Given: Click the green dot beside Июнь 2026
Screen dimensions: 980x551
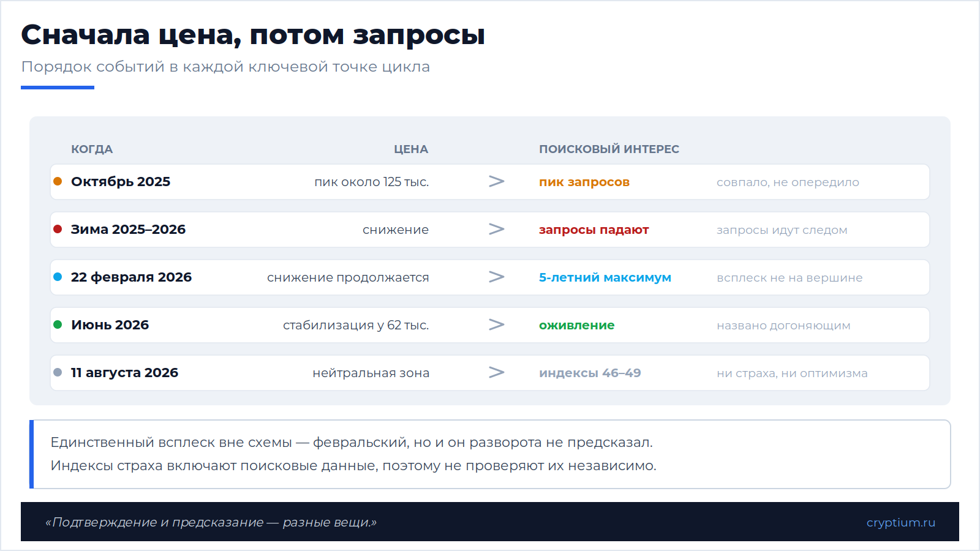Looking at the screenshot, I should pyautogui.click(x=58, y=324).
